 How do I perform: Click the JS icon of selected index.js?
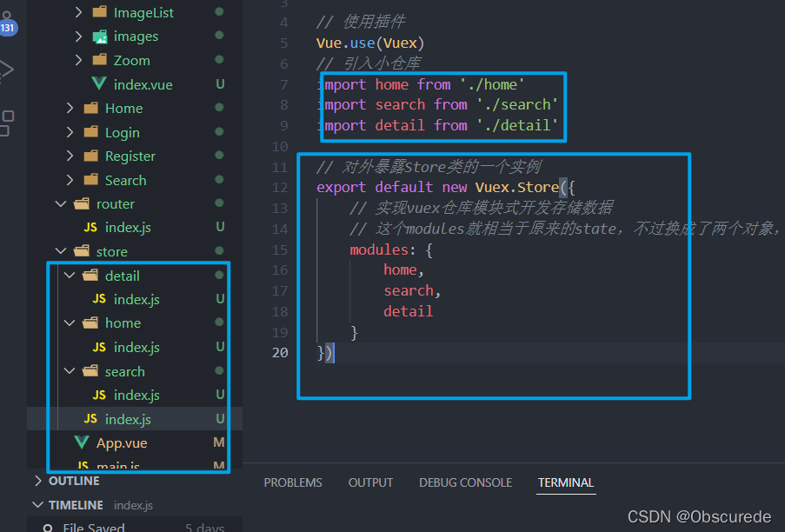tap(90, 419)
